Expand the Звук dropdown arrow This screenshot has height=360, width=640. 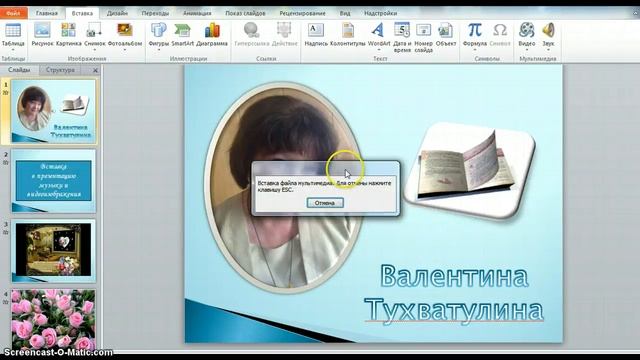tap(548, 50)
